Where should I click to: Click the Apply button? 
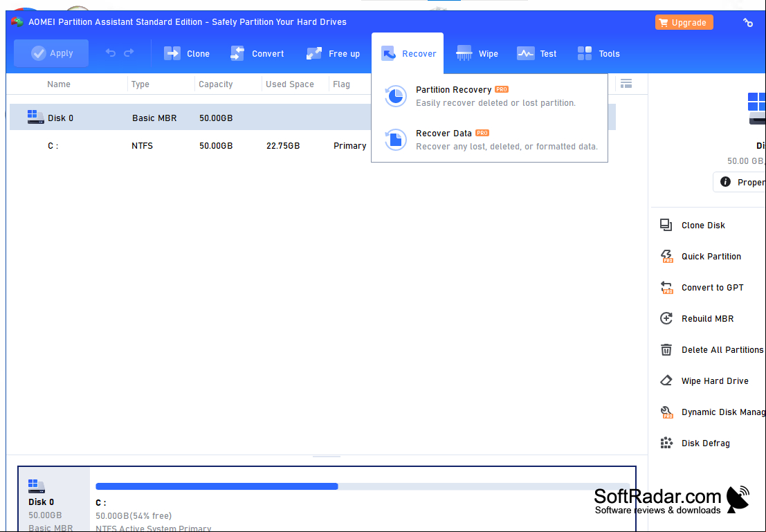tap(51, 53)
